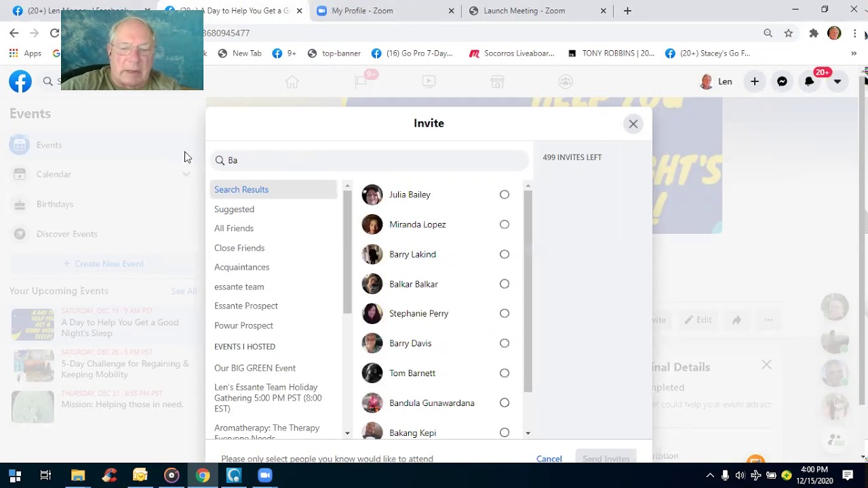
Task: Select the radio button for Balkar Balkar
Action: coord(505,284)
